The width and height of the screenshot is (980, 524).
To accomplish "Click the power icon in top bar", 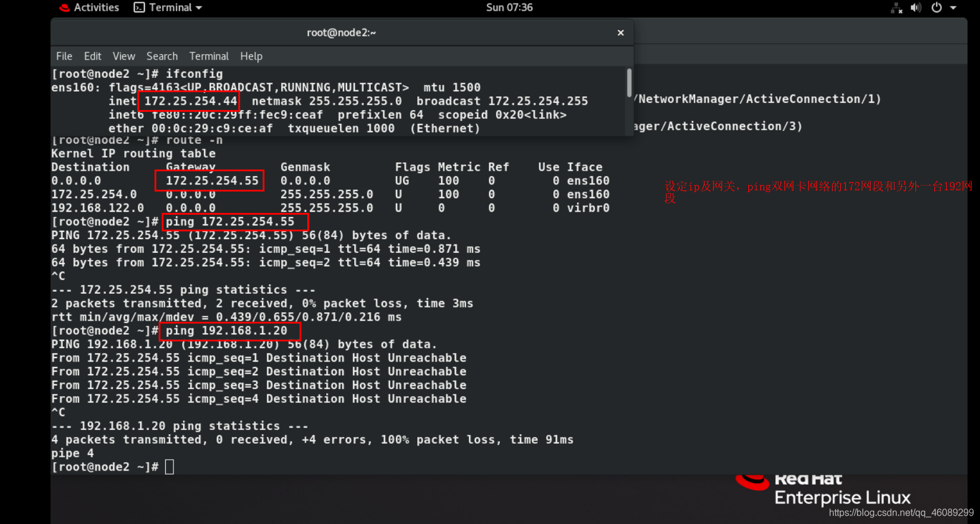I will click(937, 8).
